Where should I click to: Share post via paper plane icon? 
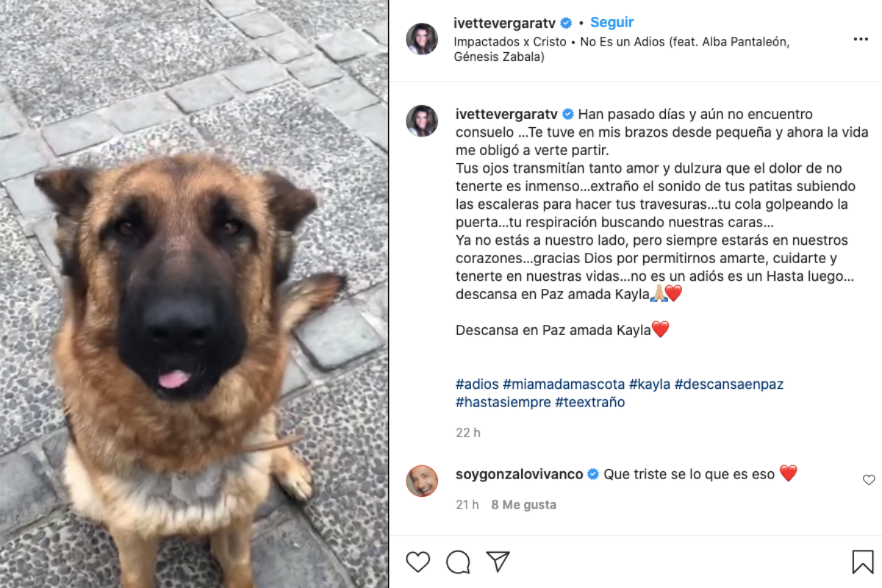pyautogui.click(x=498, y=562)
